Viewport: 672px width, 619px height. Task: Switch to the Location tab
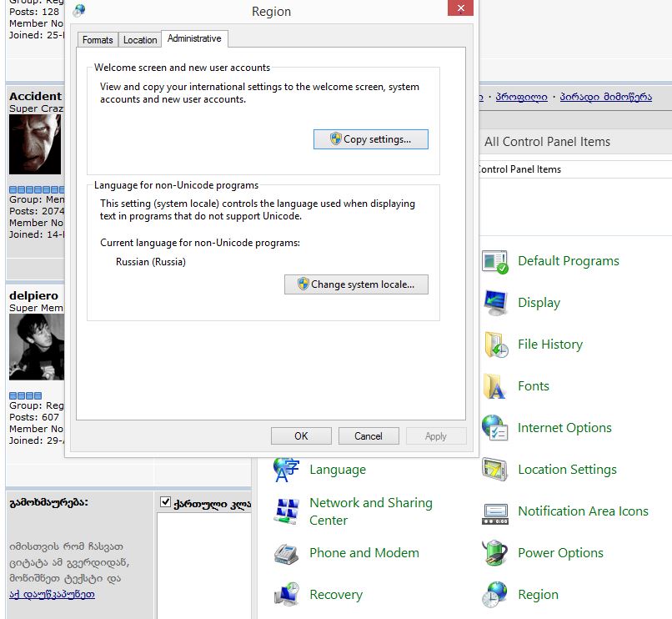click(x=140, y=40)
